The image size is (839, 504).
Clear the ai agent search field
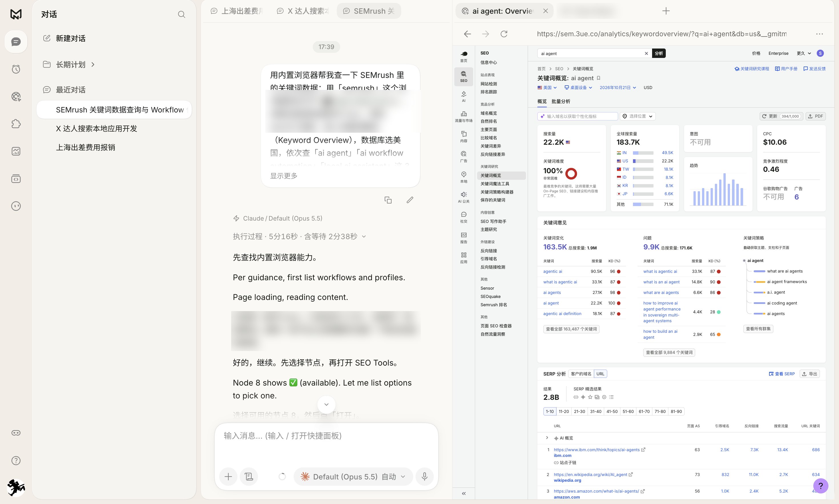click(x=646, y=53)
